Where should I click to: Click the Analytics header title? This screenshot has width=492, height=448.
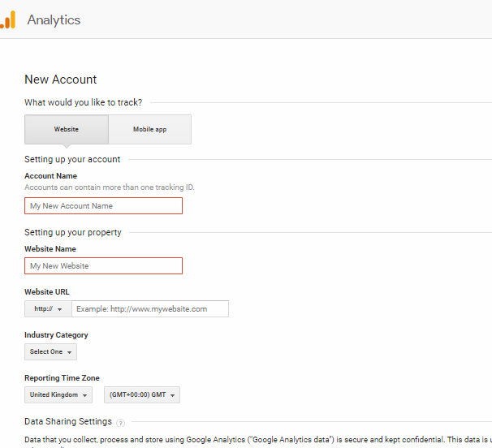[x=54, y=20]
